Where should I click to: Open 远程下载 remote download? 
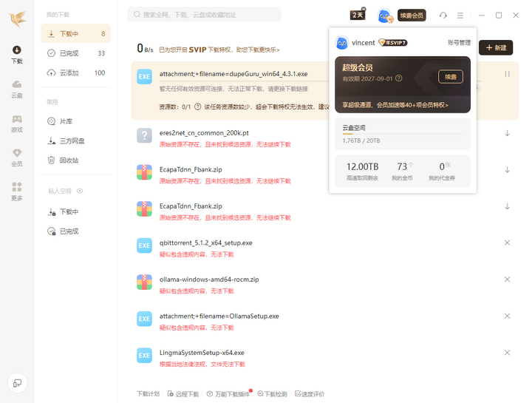tap(183, 394)
